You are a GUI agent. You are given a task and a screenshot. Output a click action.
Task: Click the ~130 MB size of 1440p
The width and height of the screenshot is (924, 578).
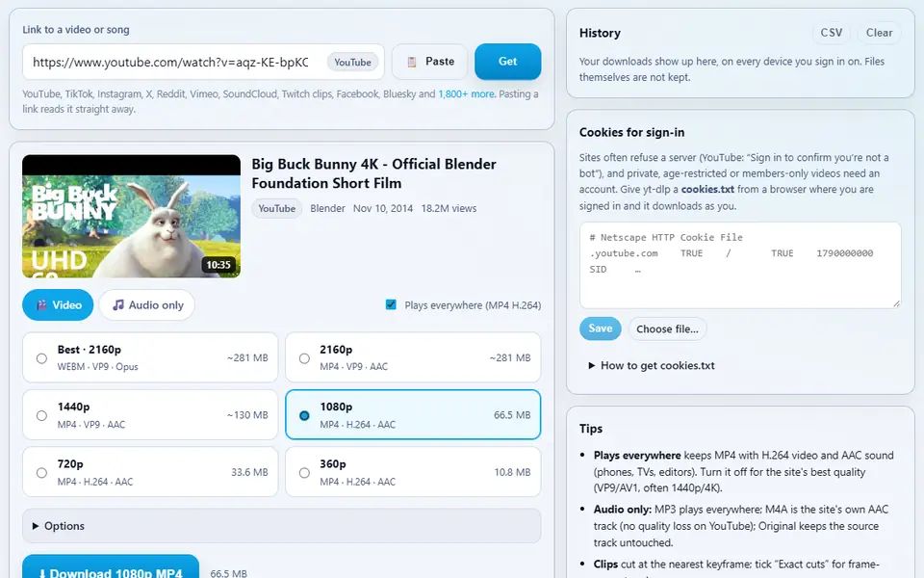pyautogui.click(x=247, y=415)
